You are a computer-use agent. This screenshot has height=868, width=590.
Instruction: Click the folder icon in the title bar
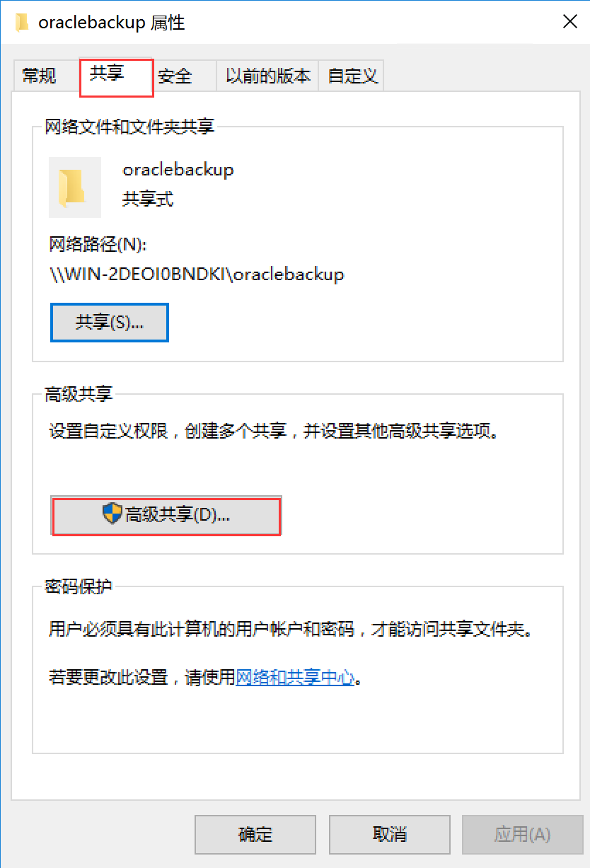22,22
